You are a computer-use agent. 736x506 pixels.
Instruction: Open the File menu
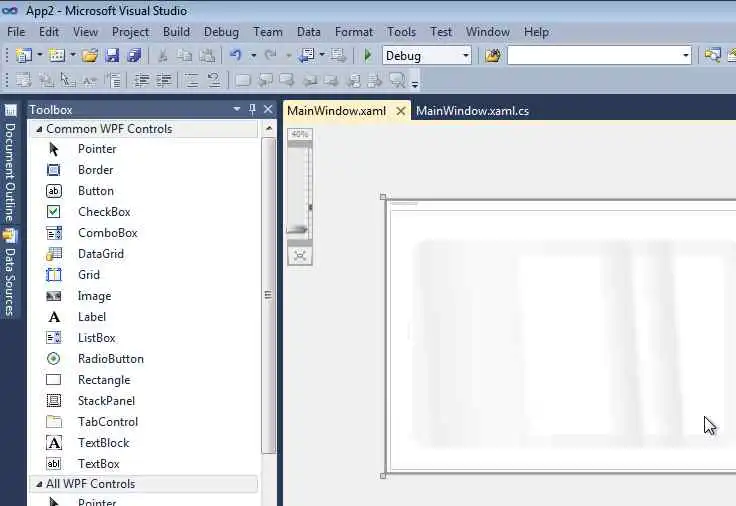(16, 32)
